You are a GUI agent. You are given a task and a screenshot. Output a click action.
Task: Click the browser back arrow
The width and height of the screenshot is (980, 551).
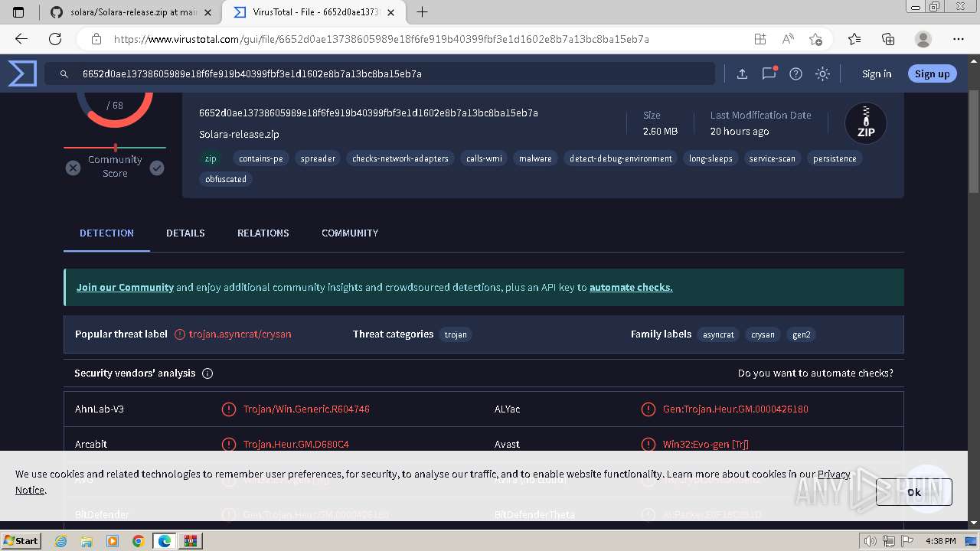point(21,39)
